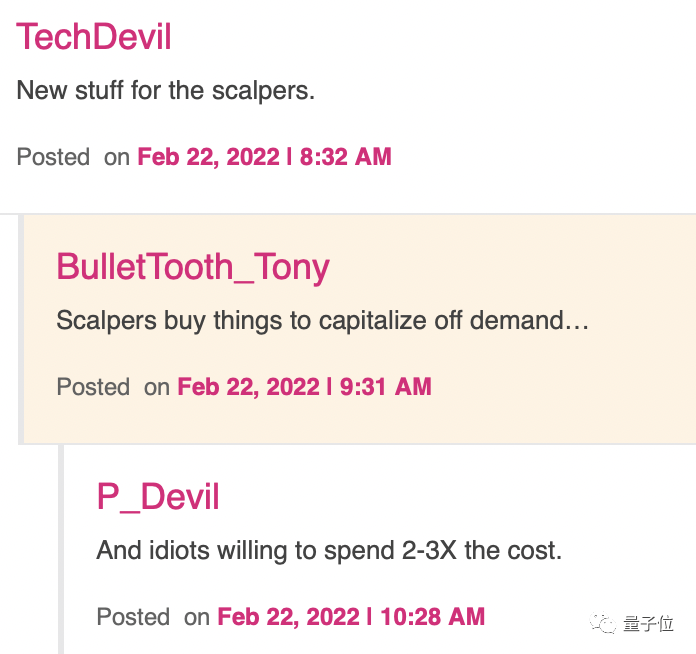Open the 9:31 AM comment permalink
Viewport: 696px width, 654px height.
click(x=304, y=387)
